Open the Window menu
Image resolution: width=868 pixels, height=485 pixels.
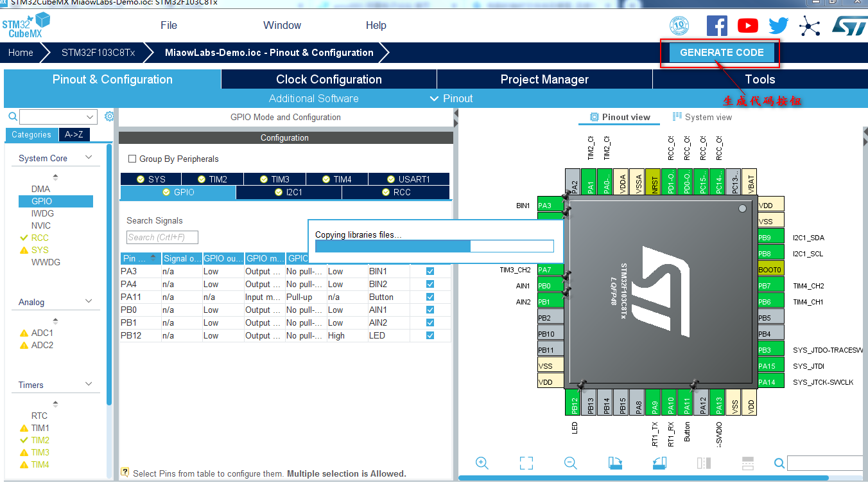[282, 25]
